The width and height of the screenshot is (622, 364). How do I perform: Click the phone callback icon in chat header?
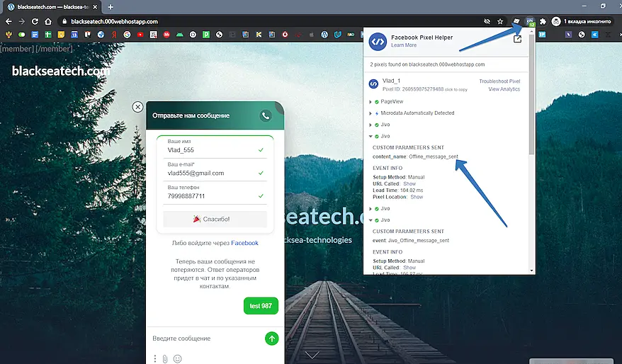pyautogui.click(x=266, y=115)
